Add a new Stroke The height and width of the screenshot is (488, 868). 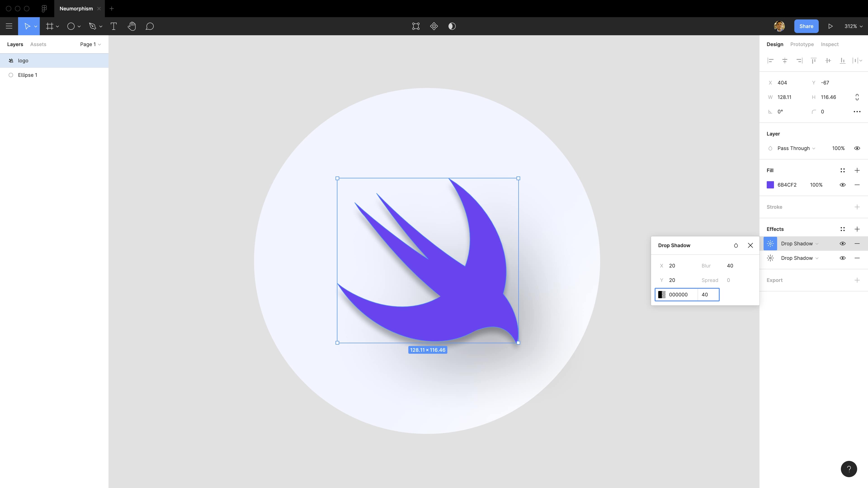pos(857,207)
